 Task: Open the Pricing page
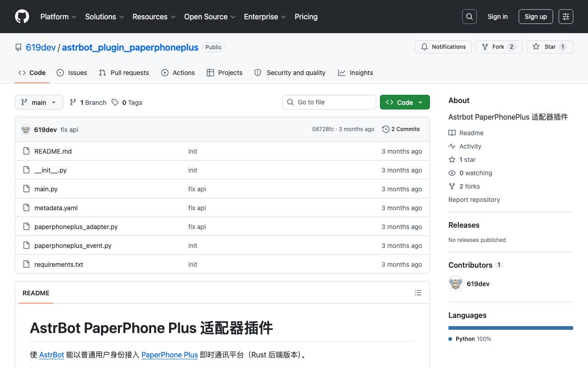[x=306, y=17]
